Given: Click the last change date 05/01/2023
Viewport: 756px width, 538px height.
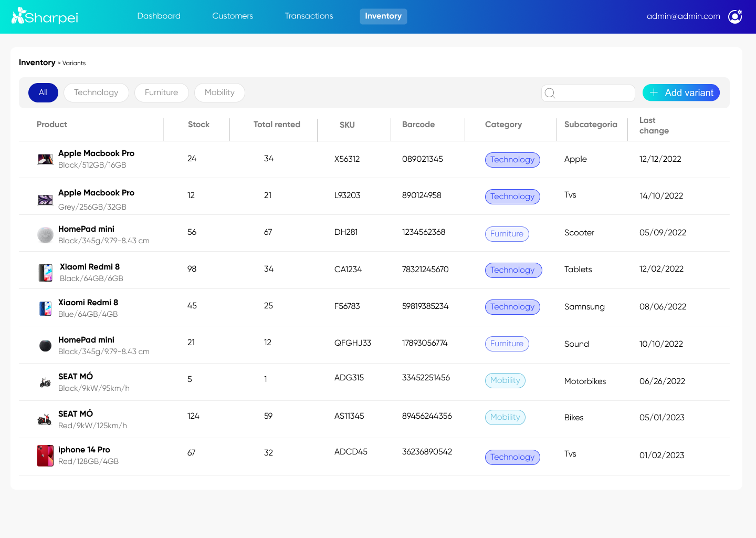Looking at the screenshot, I should coord(661,418).
